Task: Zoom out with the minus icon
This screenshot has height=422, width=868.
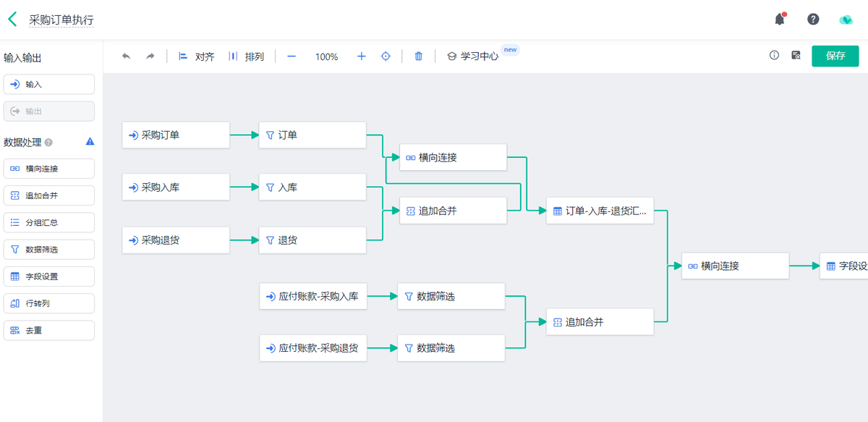Action: 292,56
